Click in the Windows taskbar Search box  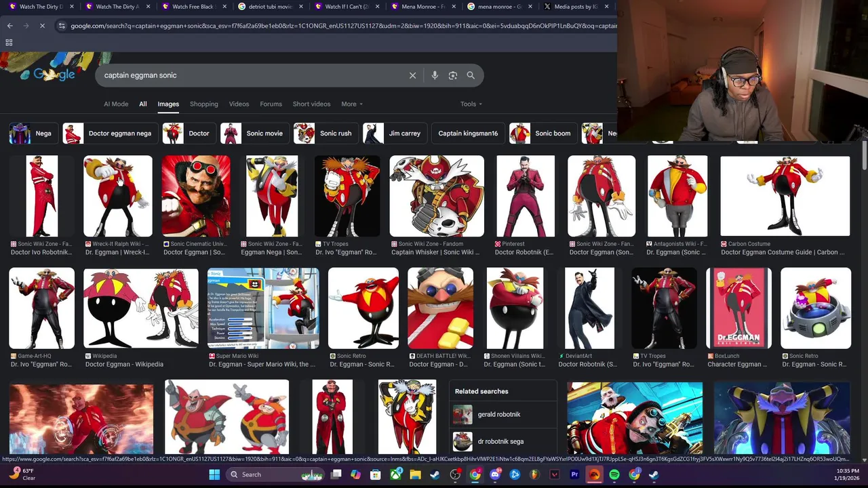(x=274, y=474)
